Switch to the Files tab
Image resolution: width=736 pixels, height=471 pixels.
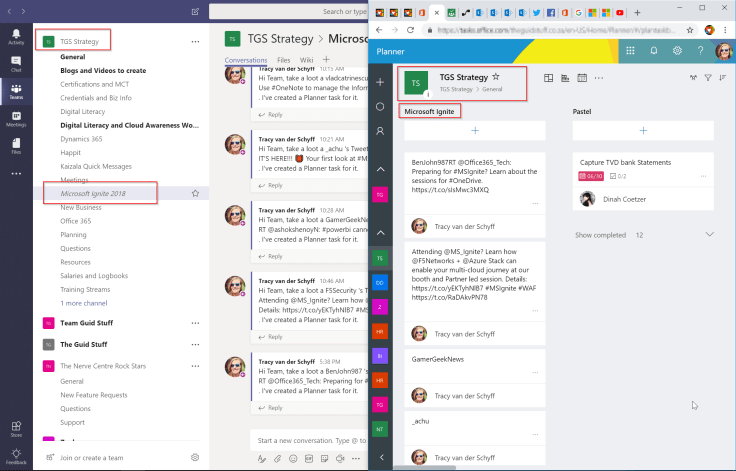point(283,60)
